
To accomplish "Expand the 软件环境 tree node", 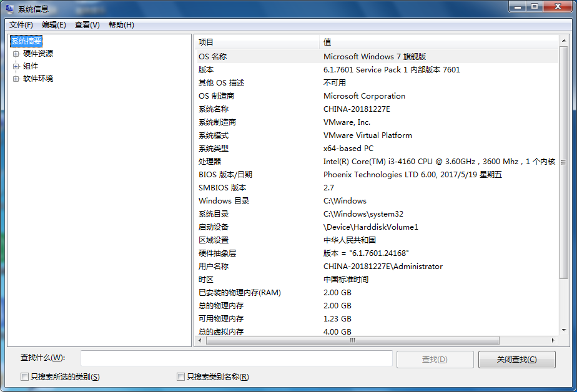I will click(x=14, y=78).
